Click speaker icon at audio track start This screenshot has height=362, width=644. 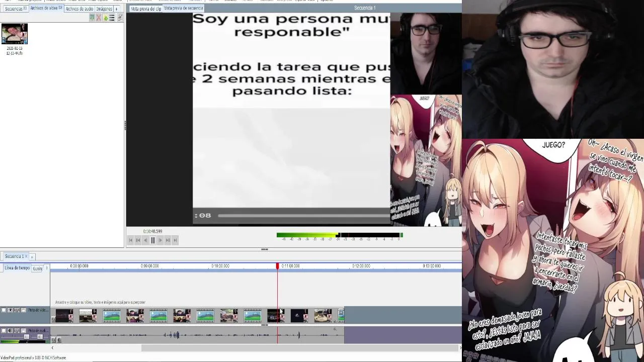59,340
